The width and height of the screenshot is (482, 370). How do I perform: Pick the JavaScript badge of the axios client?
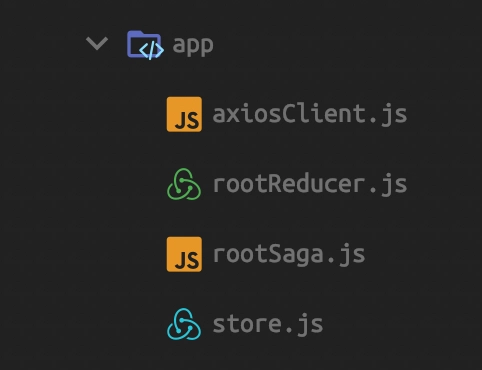point(184,114)
